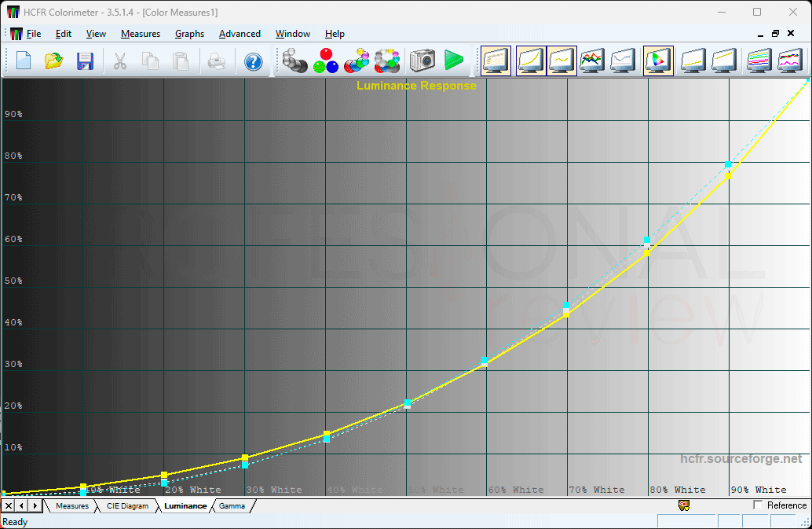Image resolution: width=812 pixels, height=529 pixels.
Task: Toggle the Gamma view monitor icon
Action: coord(561,61)
